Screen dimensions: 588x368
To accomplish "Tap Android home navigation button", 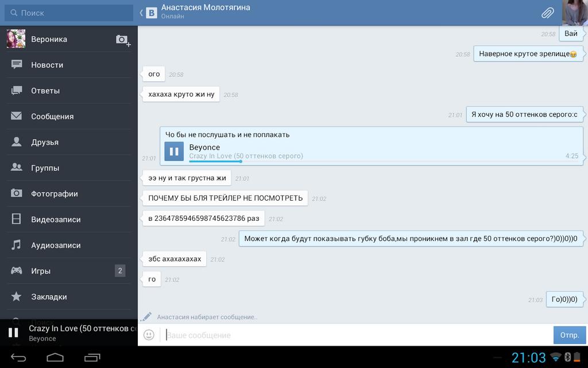I will pos(55,358).
